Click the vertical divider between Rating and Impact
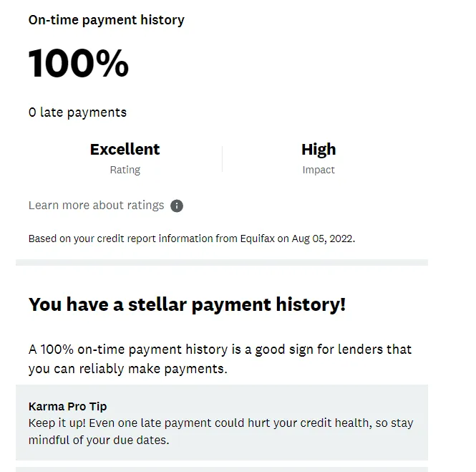This screenshot has width=476, height=472. pyautogui.click(x=223, y=159)
